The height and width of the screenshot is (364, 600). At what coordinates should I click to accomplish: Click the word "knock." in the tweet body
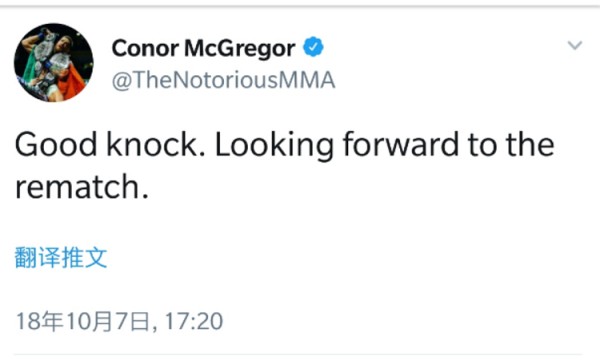[156, 145]
